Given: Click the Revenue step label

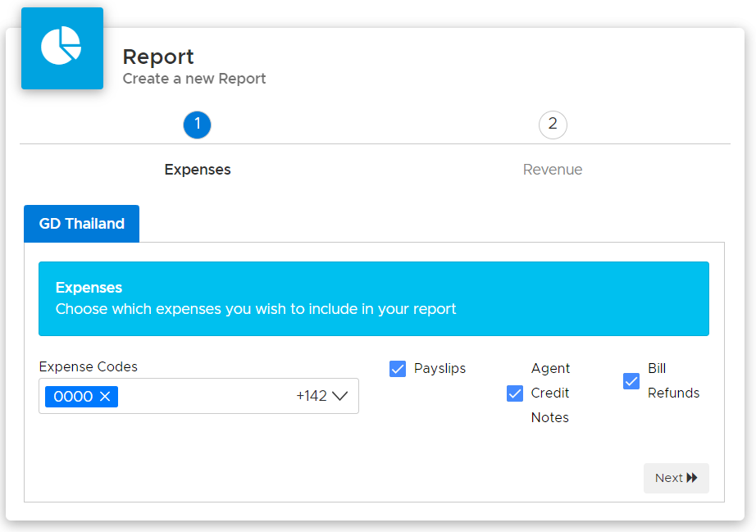Looking at the screenshot, I should coord(553,170).
